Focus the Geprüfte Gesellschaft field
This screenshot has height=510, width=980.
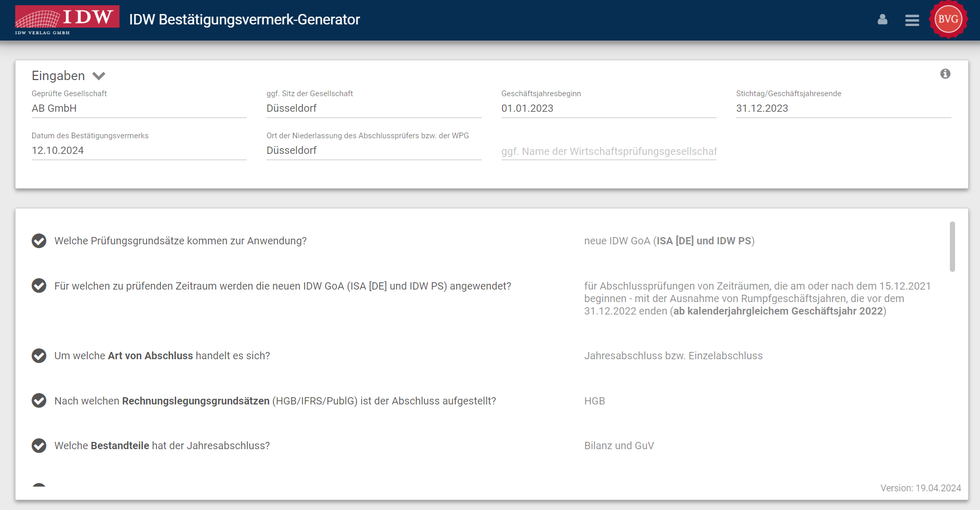(x=139, y=108)
